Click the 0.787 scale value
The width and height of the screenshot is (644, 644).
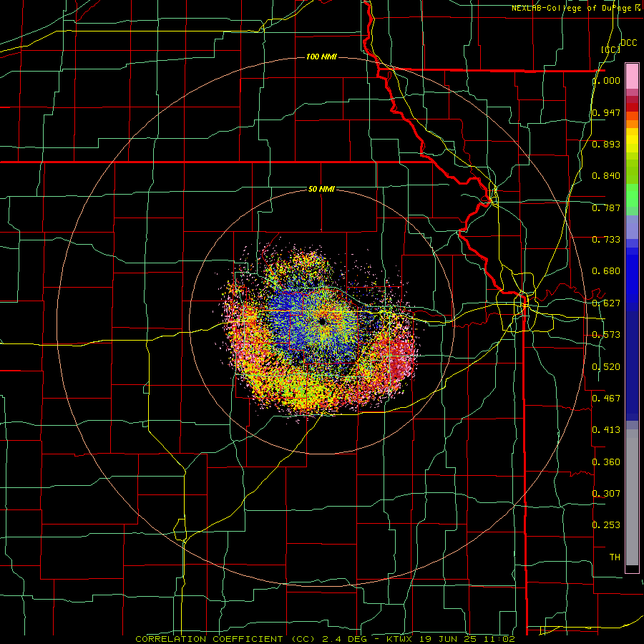pos(606,208)
